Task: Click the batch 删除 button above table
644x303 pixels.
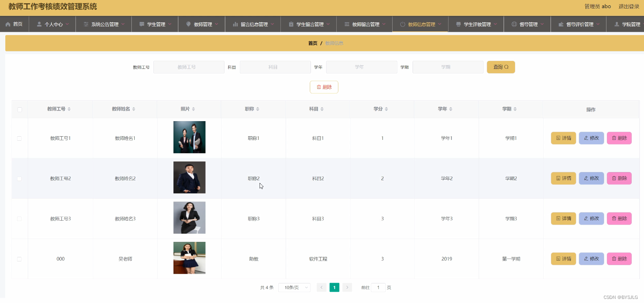Action: tap(324, 87)
